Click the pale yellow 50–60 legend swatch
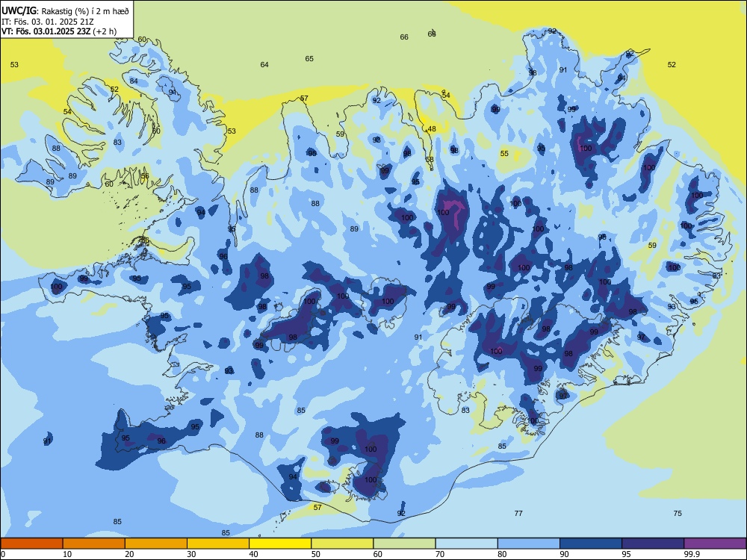This screenshot has height=560, width=747. coord(343,544)
